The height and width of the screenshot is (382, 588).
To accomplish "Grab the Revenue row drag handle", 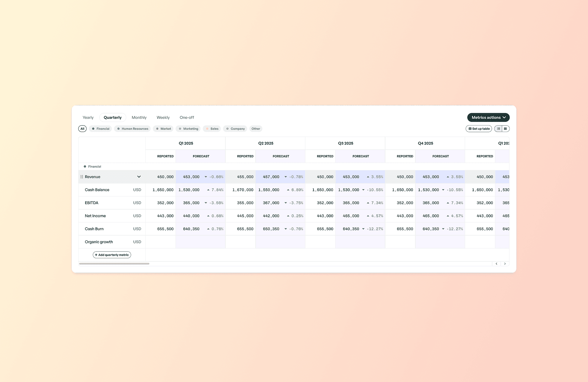I will click(x=82, y=177).
